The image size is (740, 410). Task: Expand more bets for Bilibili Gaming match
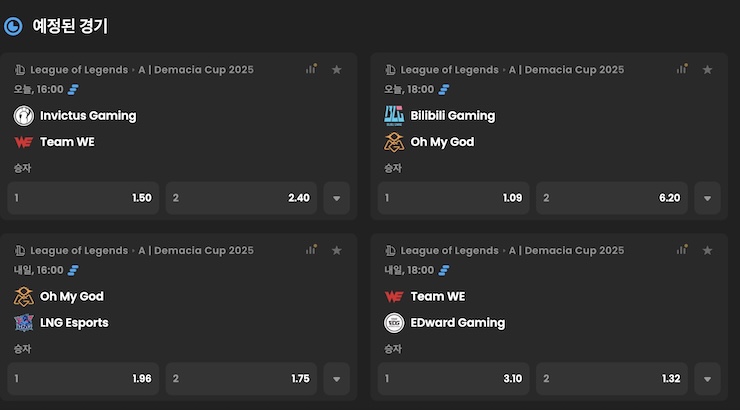tap(707, 198)
